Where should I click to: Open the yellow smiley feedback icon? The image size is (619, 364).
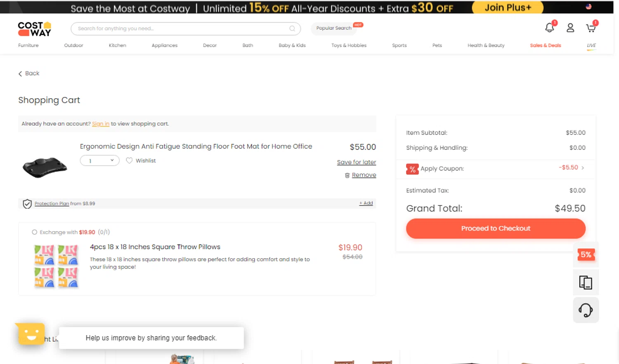31,333
